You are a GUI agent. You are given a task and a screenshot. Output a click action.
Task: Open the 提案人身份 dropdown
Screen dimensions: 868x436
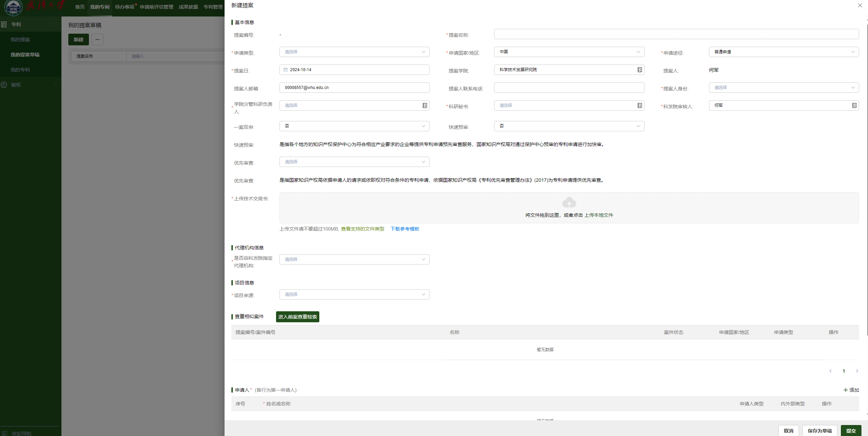pos(784,88)
